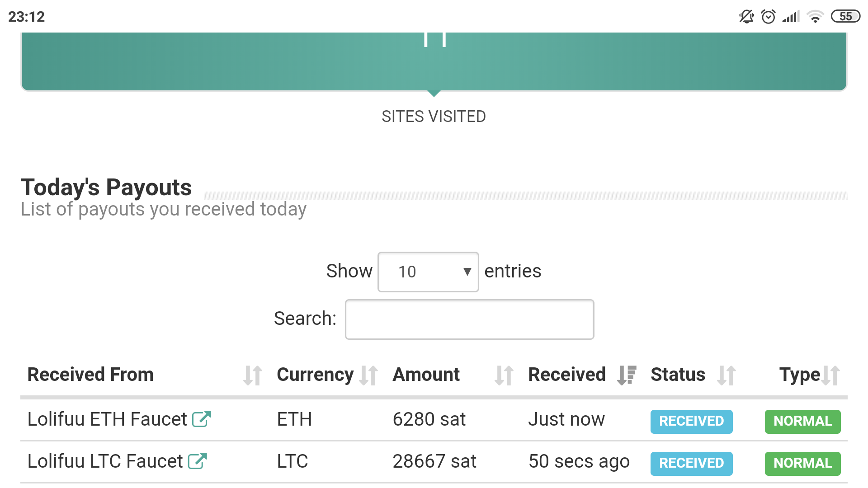This screenshot has width=868, height=488.
Task: Sort by Type column arrows
Action: pyautogui.click(x=830, y=375)
